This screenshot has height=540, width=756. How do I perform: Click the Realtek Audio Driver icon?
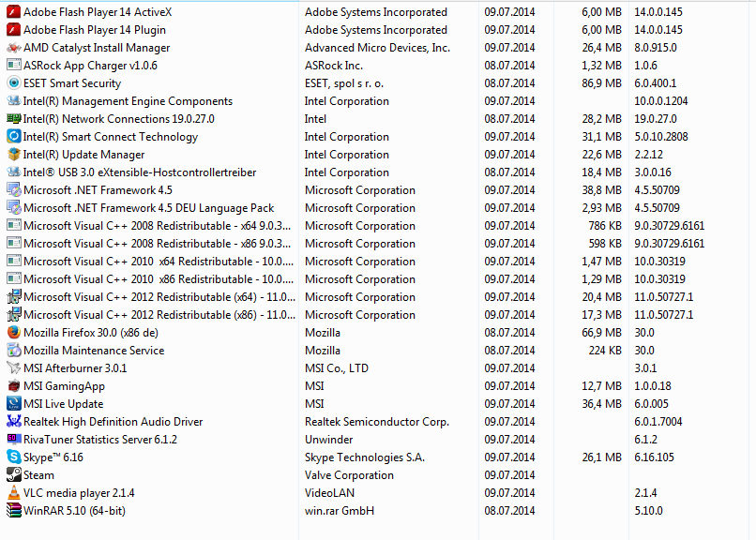coord(13,422)
